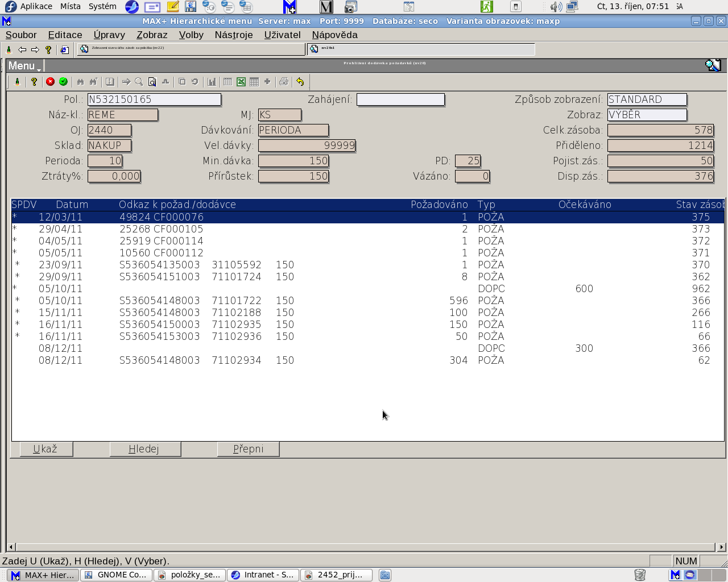Click the rocket icon in top toolbar
Viewport: 728px width, 582px height.
tap(9, 50)
